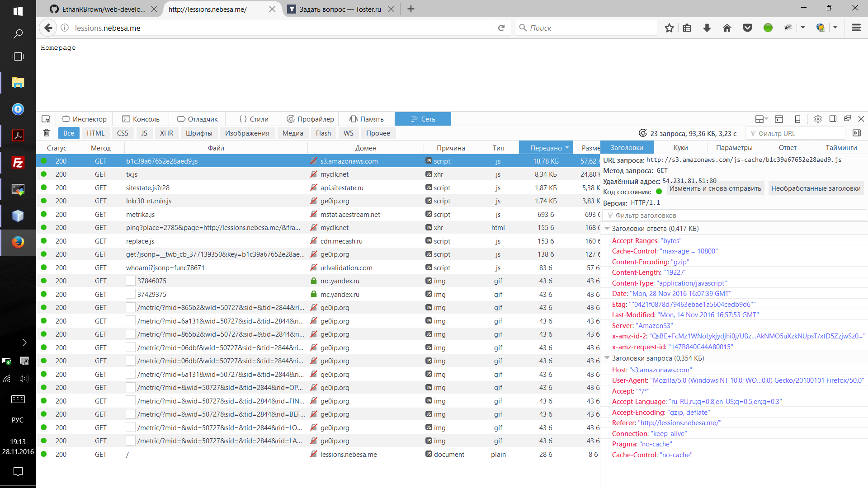Dock devtools to side of window

(x=833, y=119)
